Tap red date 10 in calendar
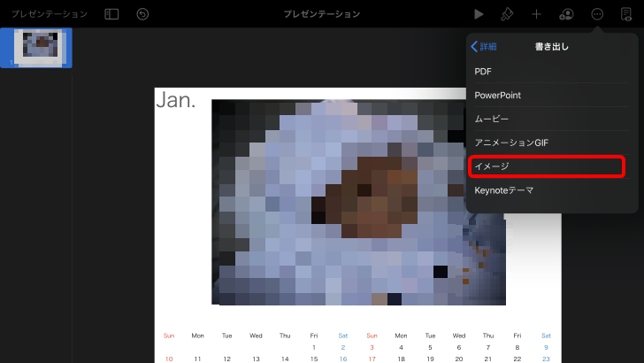 [169, 359]
